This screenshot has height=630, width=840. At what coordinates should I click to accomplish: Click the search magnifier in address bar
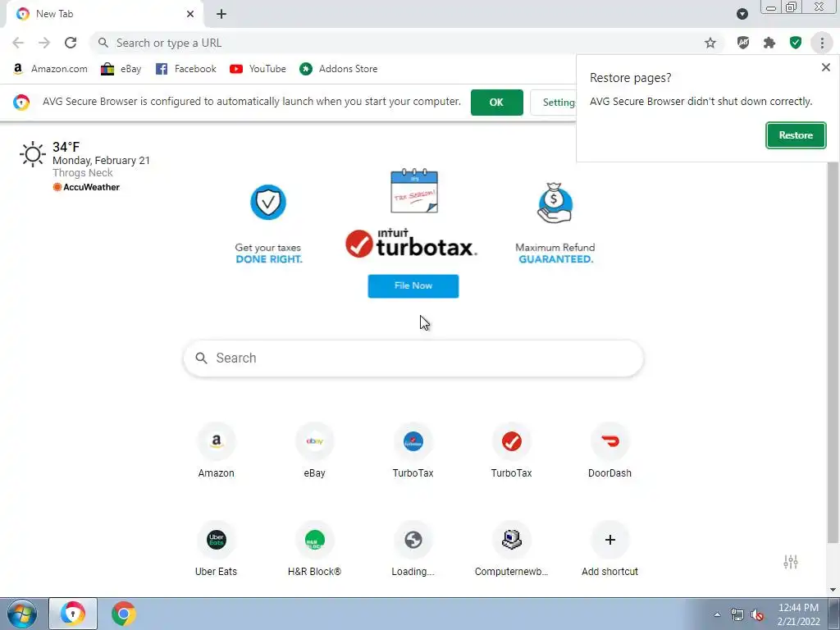point(103,43)
